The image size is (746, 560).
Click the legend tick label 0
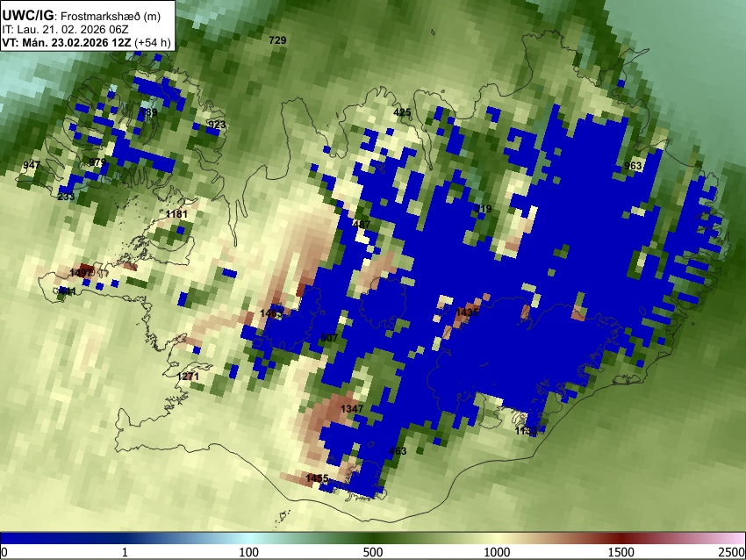[x=4, y=552]
